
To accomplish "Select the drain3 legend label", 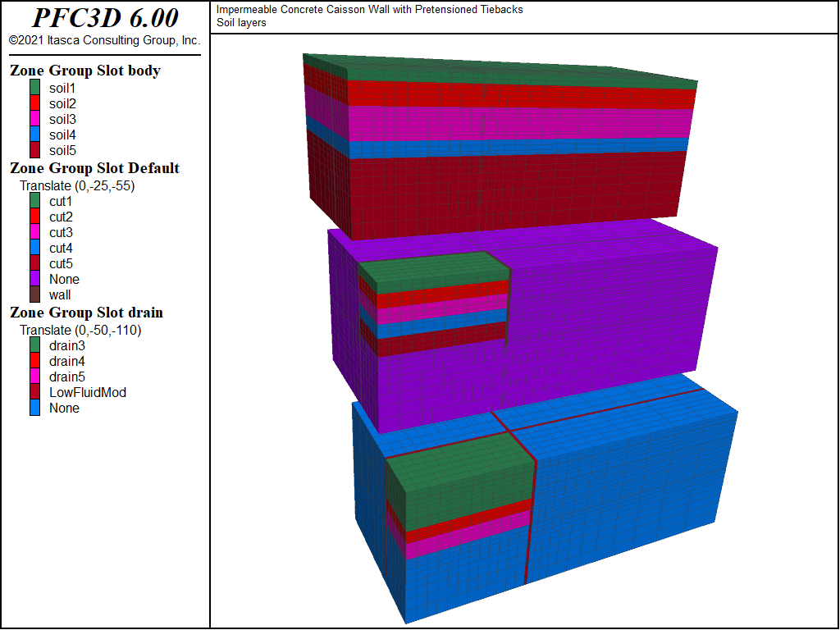I will point(67,345).
